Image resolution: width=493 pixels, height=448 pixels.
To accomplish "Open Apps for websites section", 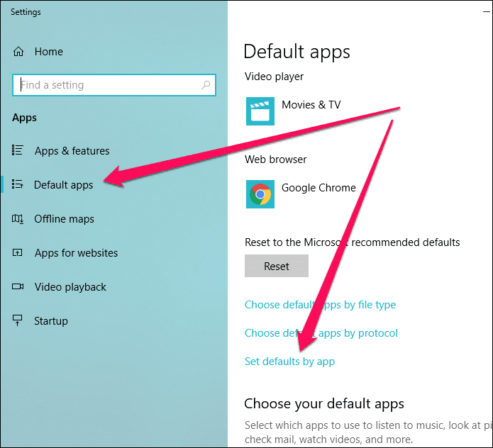I will [76, 253].
